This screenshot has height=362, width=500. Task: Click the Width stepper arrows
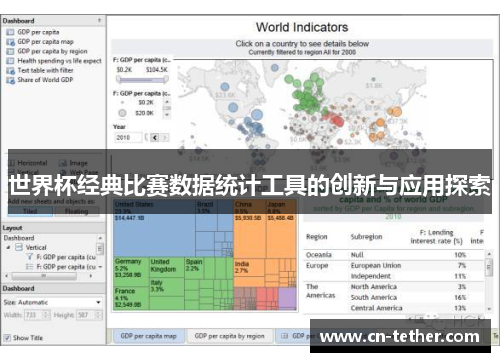[46, 315]
